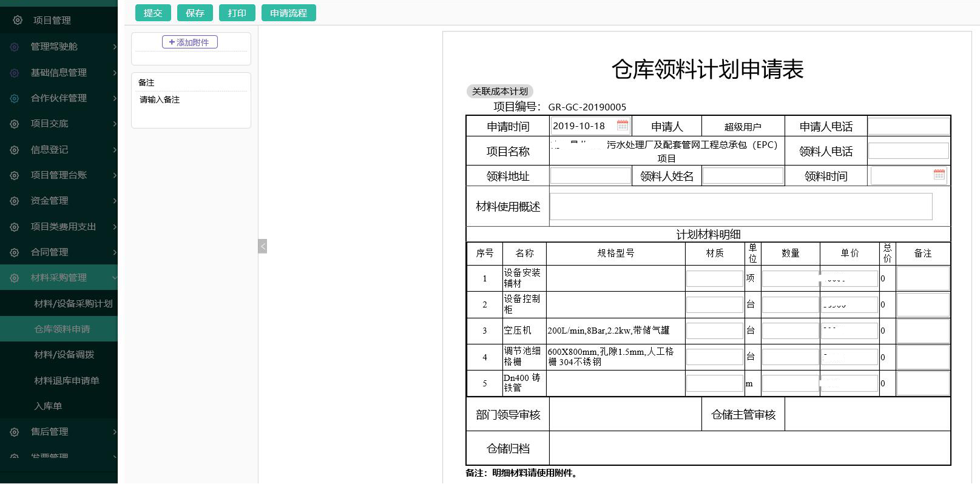Collapse the 材料采购管理 section
Image resolution: width=980 pixels, height=484 pixels.
[x=59, y=278]
